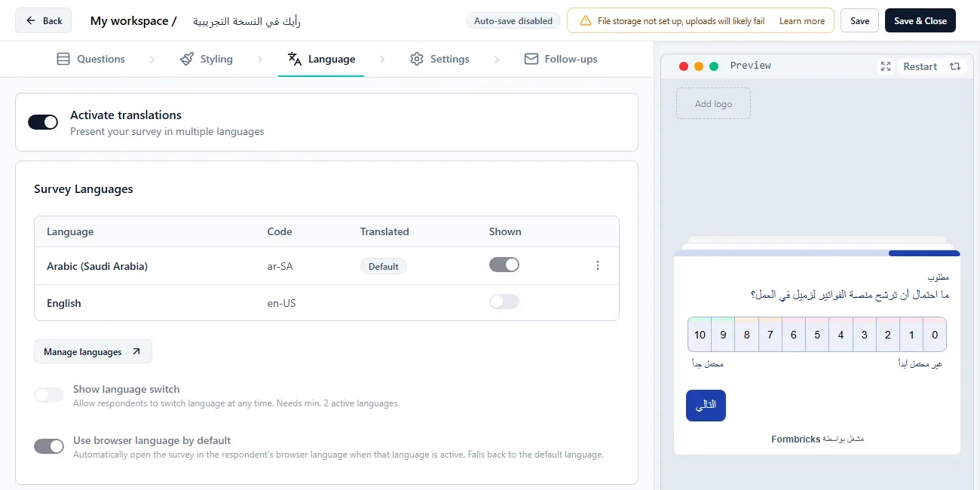Image resolution: width=980 pixels, height=490 pixels.
Task: Select rating 4 on the NPS scale
Action: (x=841, y=335)
